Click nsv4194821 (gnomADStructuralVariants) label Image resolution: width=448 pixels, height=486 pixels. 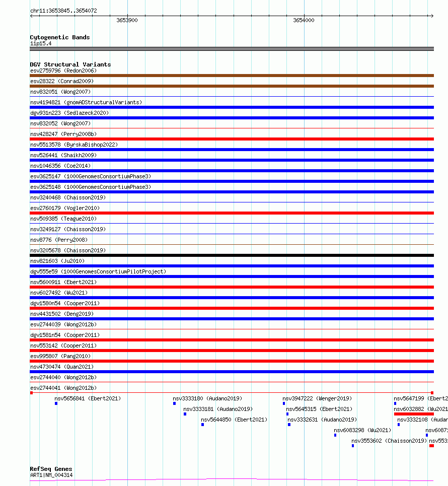(x=86, y=102)
